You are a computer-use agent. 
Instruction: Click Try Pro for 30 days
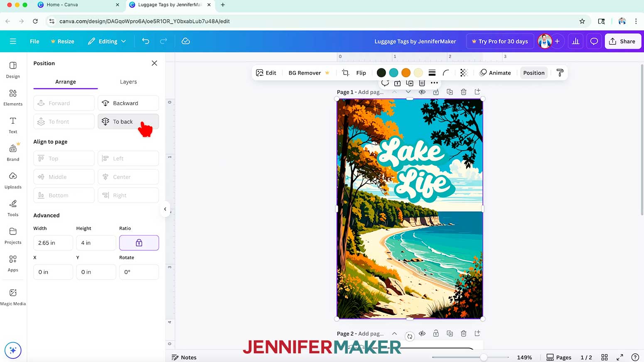(500, 41)
